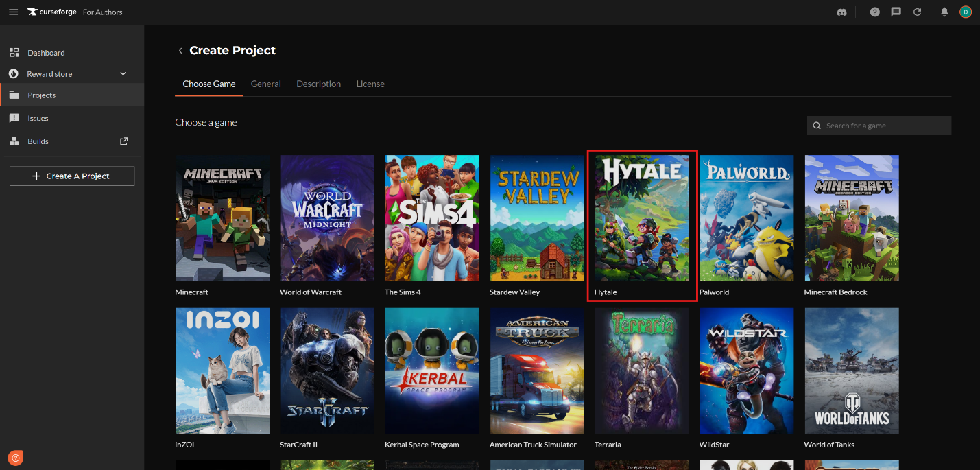The image size is (980, 470).
Task: Select the Minecraft Bedrock cover
Action: (x=852, y=218)
